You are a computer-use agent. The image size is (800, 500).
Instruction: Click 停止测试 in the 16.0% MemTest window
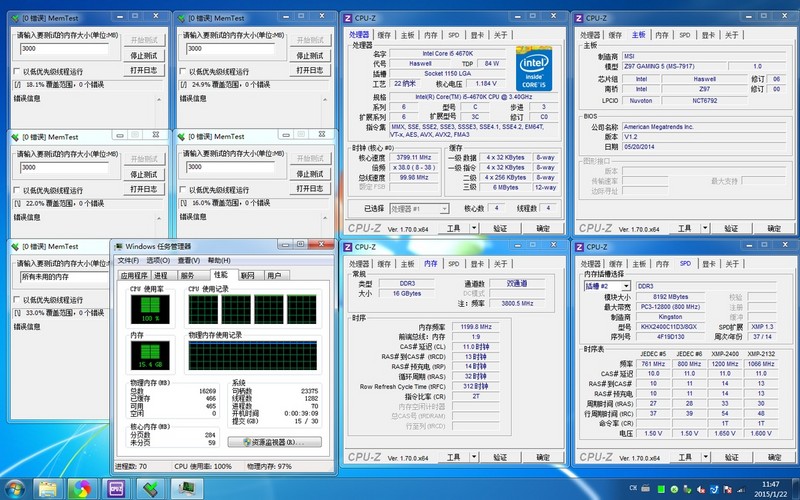click(x=310, y=174)
